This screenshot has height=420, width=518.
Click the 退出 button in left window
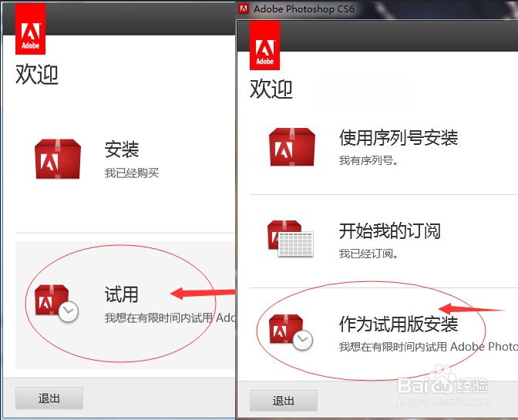[x=49, y=398]
